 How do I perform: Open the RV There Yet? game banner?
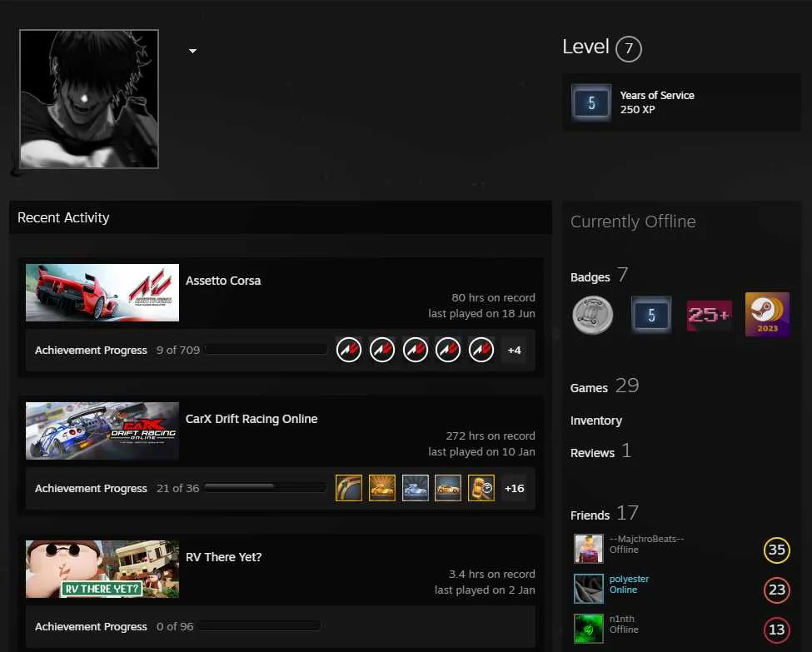pyautogui.click(x=102, y=569)
